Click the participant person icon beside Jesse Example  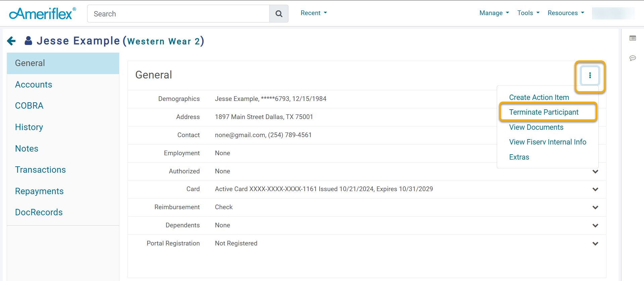tap(29, 41)
